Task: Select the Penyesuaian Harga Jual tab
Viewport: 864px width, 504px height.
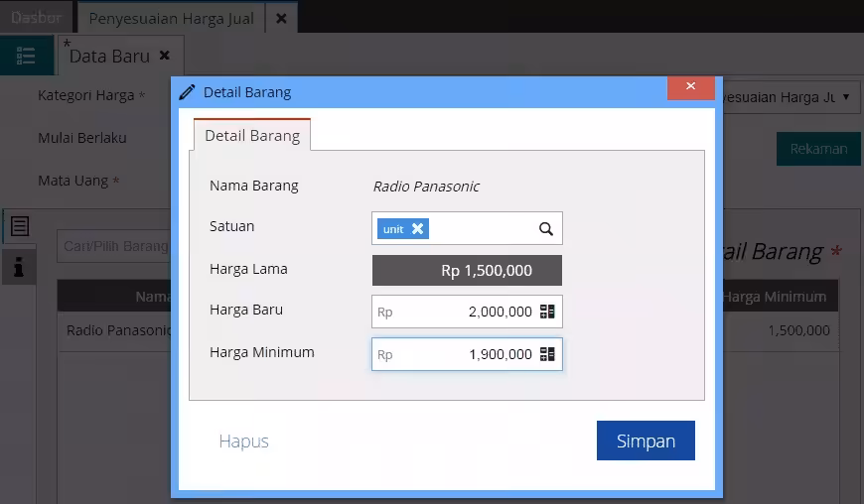Action: click(172, 18)
